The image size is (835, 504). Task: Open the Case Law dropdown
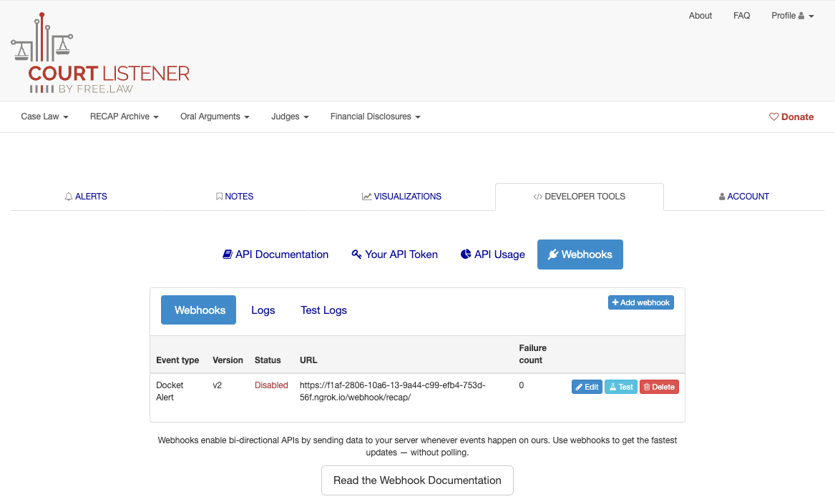(44, 117)
